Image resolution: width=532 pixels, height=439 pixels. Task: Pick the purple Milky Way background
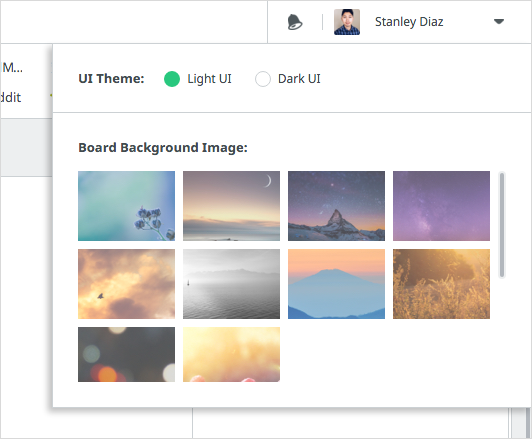coord(441,206)
